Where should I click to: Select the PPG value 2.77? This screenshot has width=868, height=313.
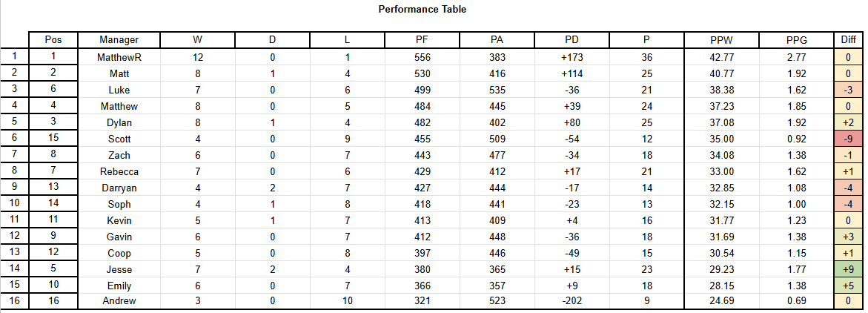pyautogui.click(x=796, y=57)
